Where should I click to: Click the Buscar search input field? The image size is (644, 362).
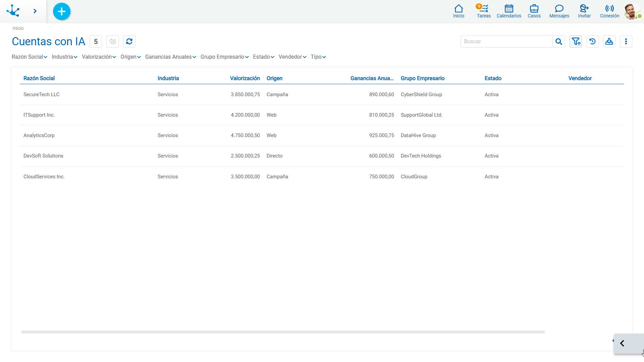pyautogui.click(x=506, y=42)
